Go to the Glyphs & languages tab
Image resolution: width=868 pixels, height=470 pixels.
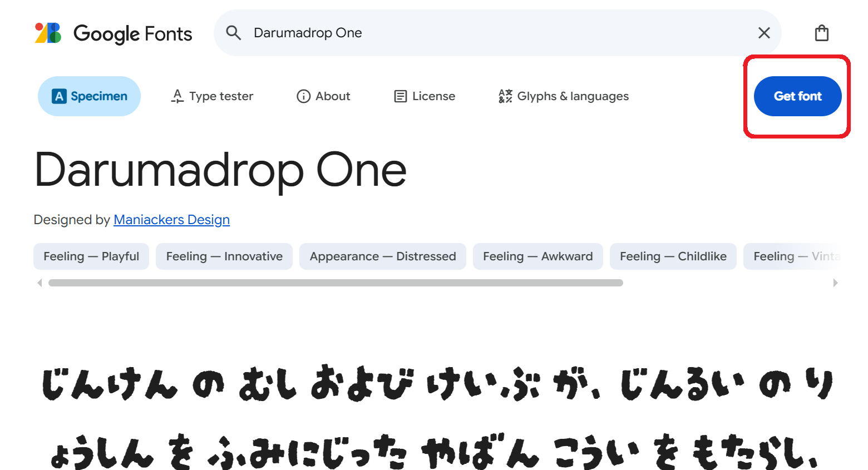pos(564,96)
